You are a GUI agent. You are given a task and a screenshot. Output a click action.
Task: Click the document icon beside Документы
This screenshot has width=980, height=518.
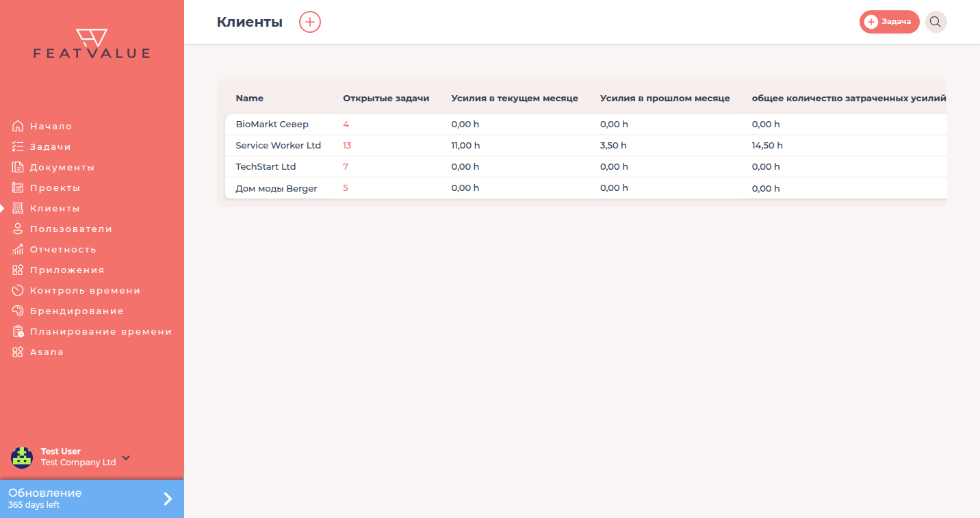(18, 167)
